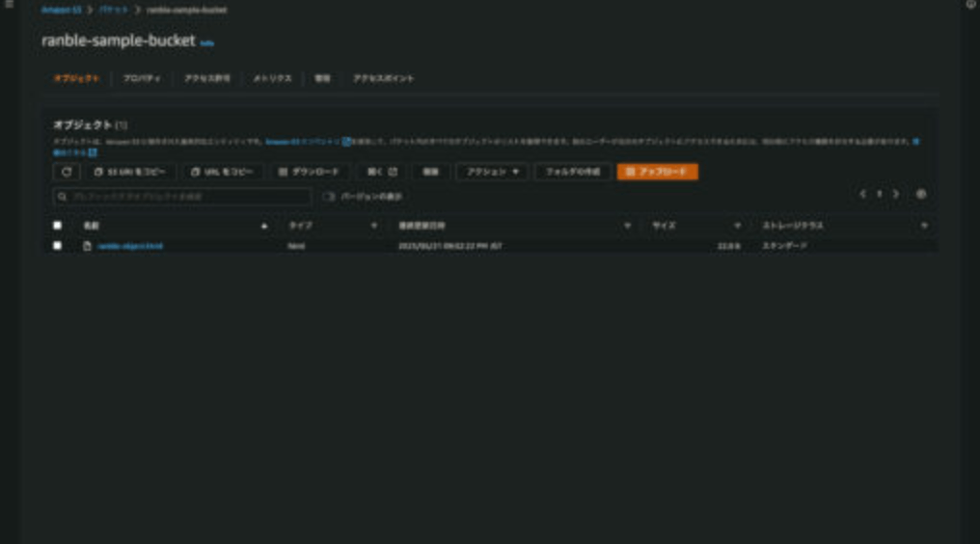Switch to オブジェクト tab
The width and height of the screenshot is (980, 544).
coord(76,78)
